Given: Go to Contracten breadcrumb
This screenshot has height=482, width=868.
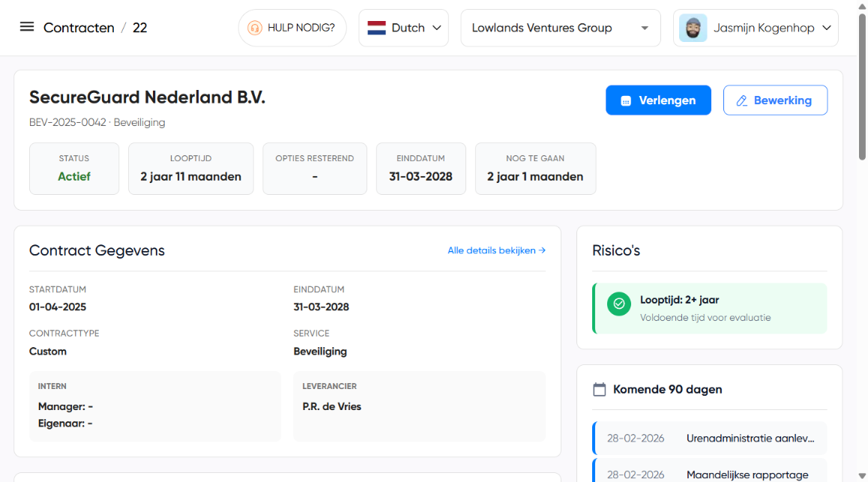Looking at the screenshot, I should (79, 28).
